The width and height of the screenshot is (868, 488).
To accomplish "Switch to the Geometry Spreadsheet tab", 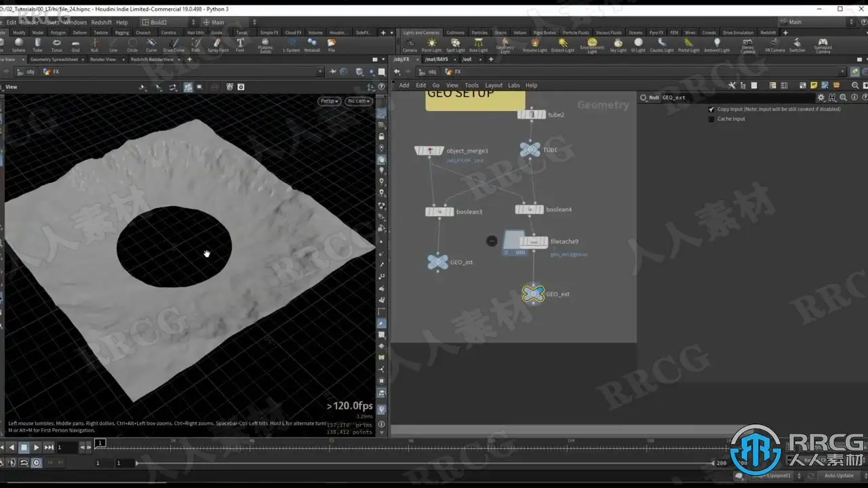I will point(54,60).
